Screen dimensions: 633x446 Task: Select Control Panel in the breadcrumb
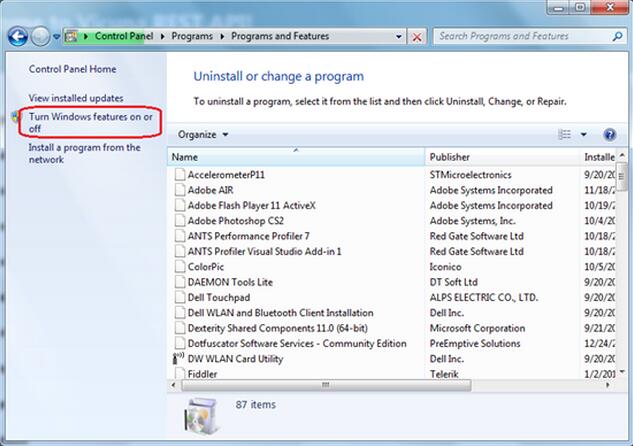(x=124, y=36)
